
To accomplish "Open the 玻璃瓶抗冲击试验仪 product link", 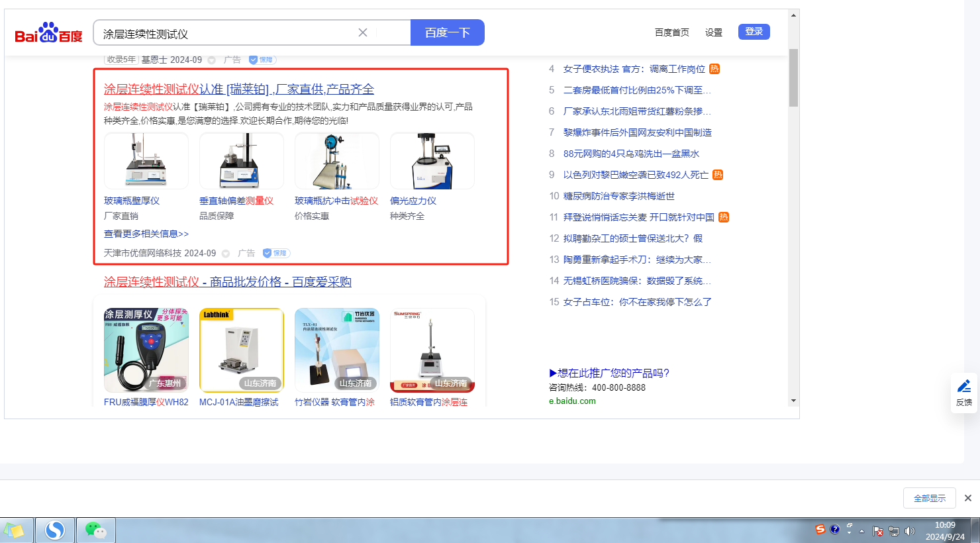I will click(336, 201).
